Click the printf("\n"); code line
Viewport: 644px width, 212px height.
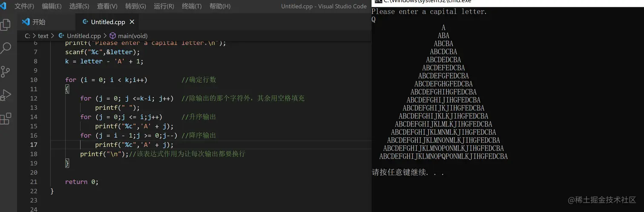(x=104, y=154)
